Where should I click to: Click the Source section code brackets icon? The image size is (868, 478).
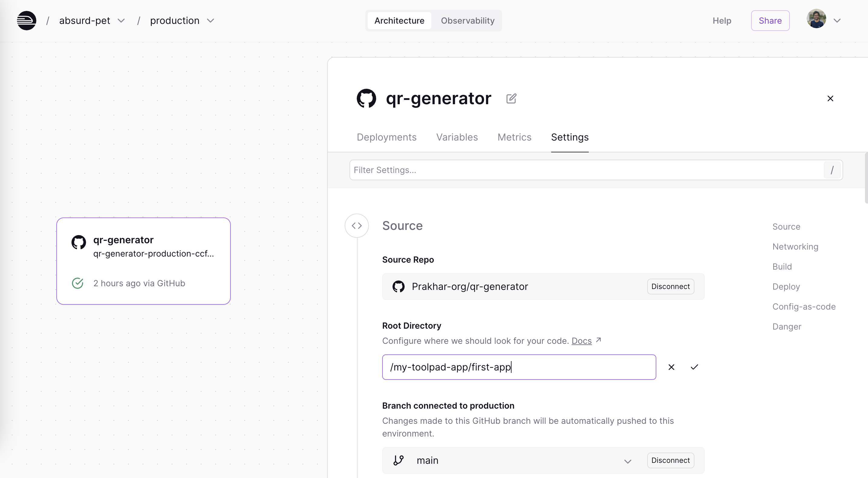356,225
